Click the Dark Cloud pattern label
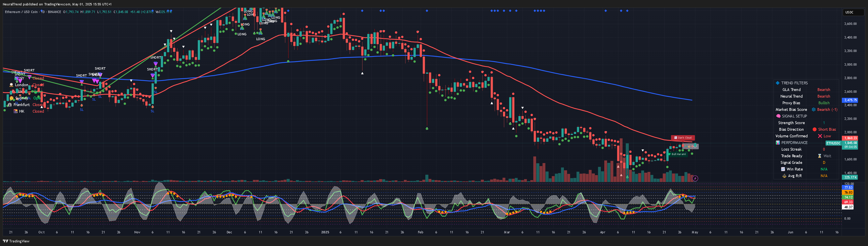Viewport: 868px width, 246px height. tap(683, 138)
